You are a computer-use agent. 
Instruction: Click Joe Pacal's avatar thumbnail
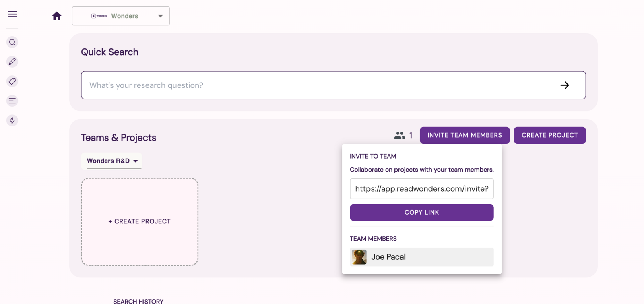point(359,257)
